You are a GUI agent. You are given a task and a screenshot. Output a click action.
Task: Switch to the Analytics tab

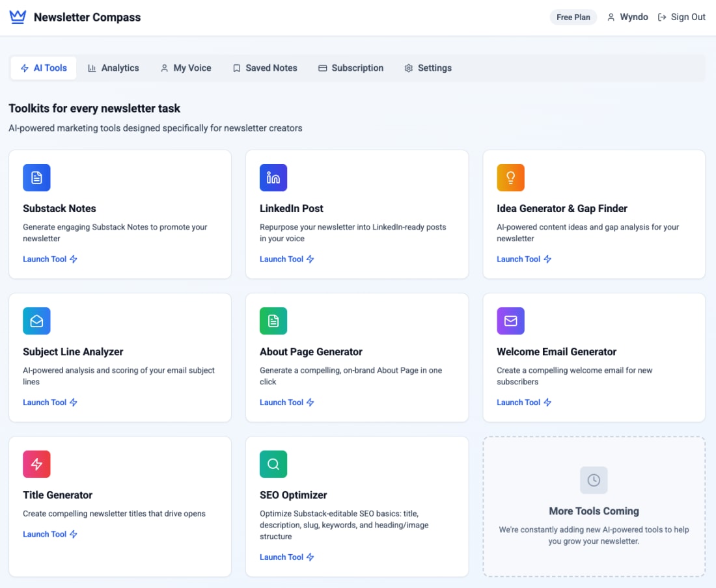click(x=113, y=68)
